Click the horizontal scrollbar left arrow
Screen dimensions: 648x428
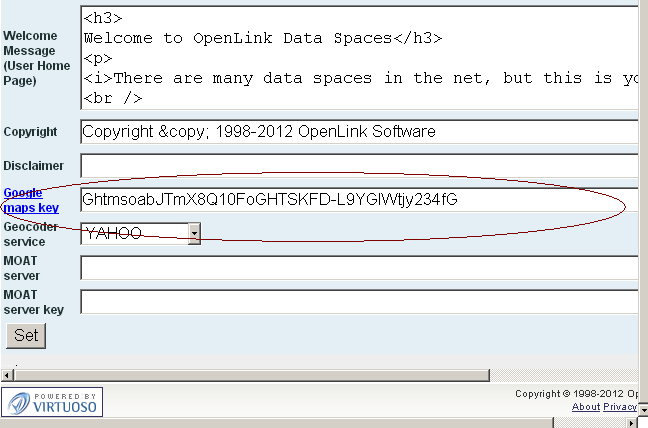tap(7, 376)
